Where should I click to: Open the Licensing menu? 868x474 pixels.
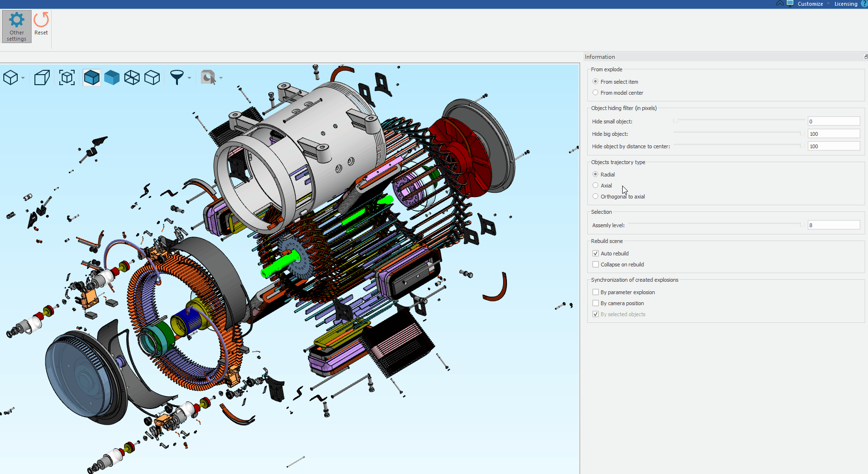pos(846,4)
